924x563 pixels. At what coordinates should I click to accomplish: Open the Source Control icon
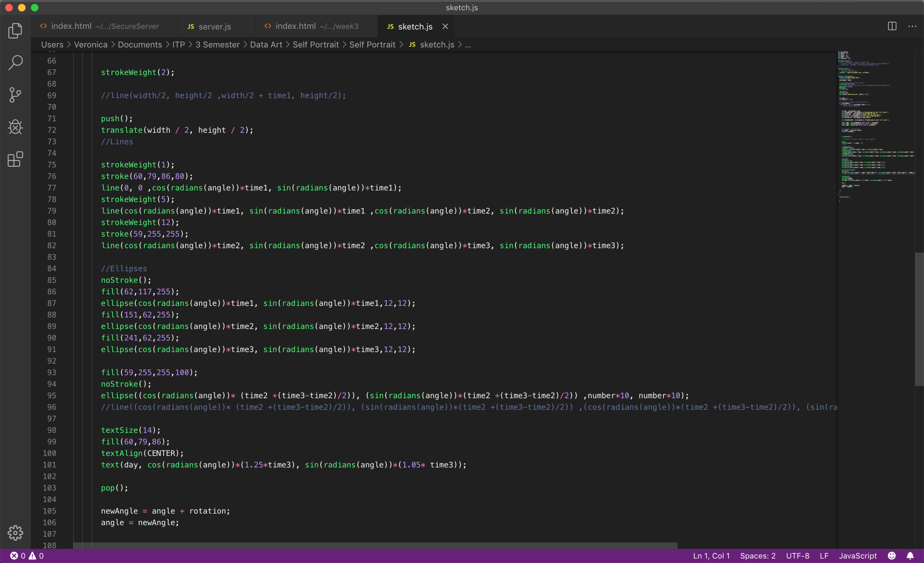pos(15,95)
